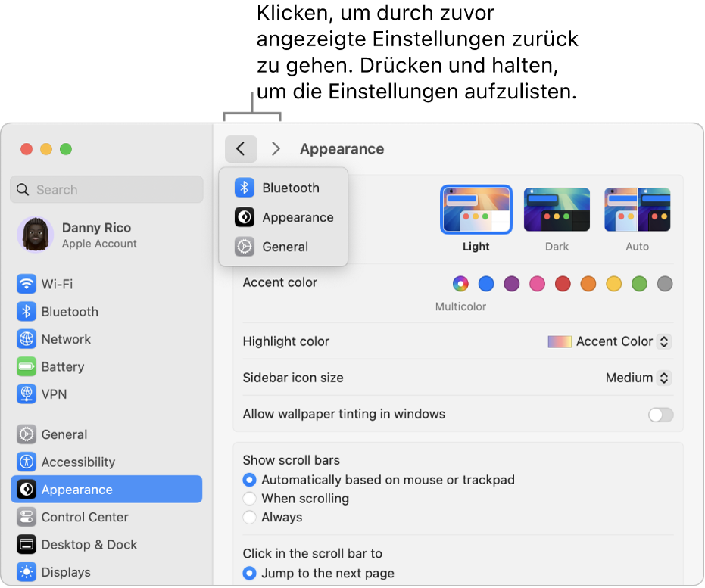Click the VPN sidebar icon

coord(27,394)
